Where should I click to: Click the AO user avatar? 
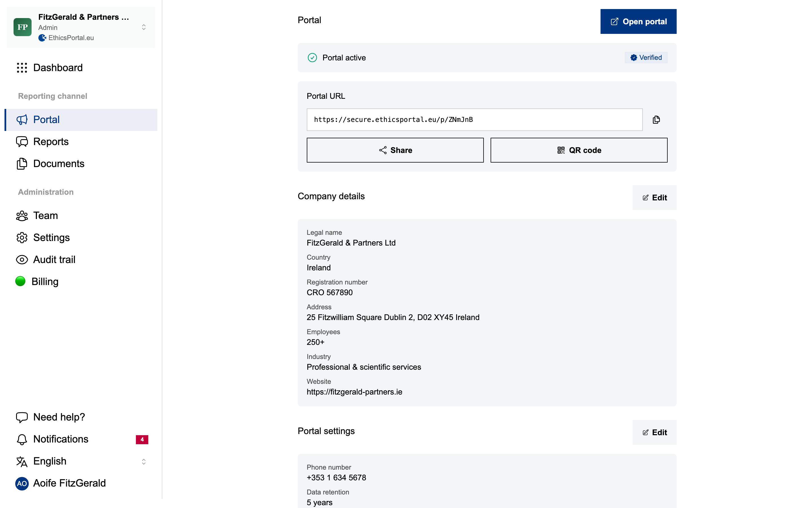click(x=22, y=483)
